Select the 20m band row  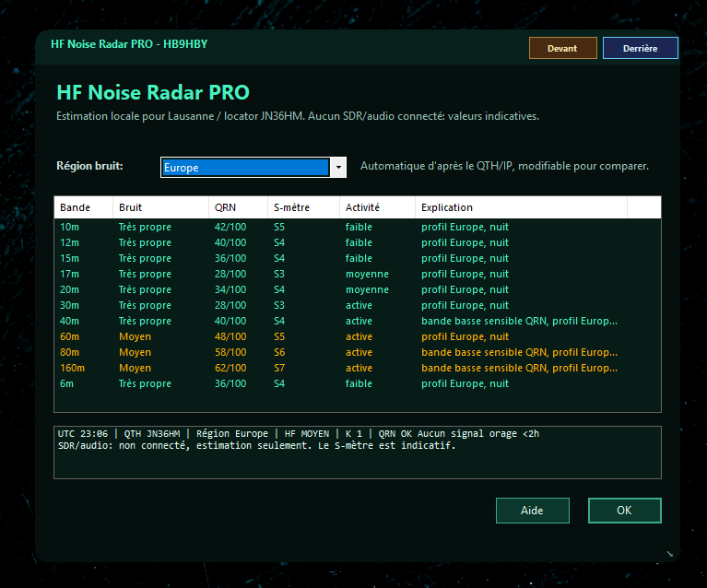point(358,289)
